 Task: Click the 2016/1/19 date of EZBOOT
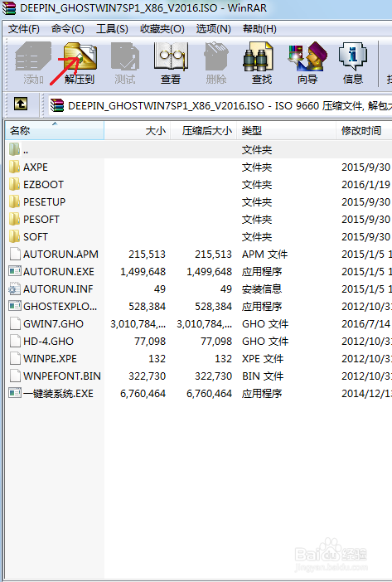pyautogui.click(x=365, y=185)
